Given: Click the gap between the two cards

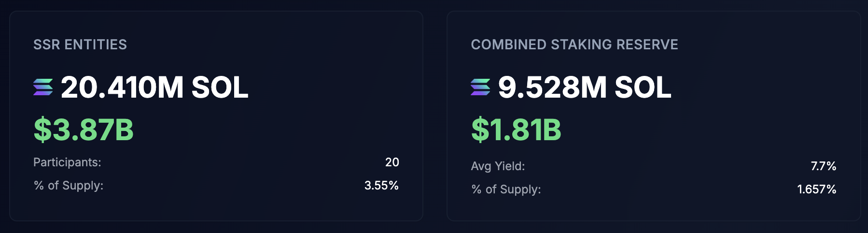Looking at the screenshot, I should (435, 116).
